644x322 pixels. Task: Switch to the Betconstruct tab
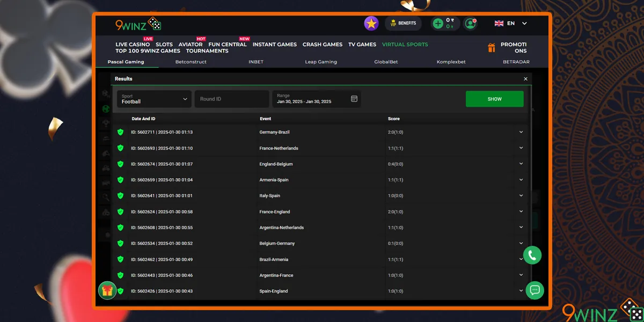[191, 62]
